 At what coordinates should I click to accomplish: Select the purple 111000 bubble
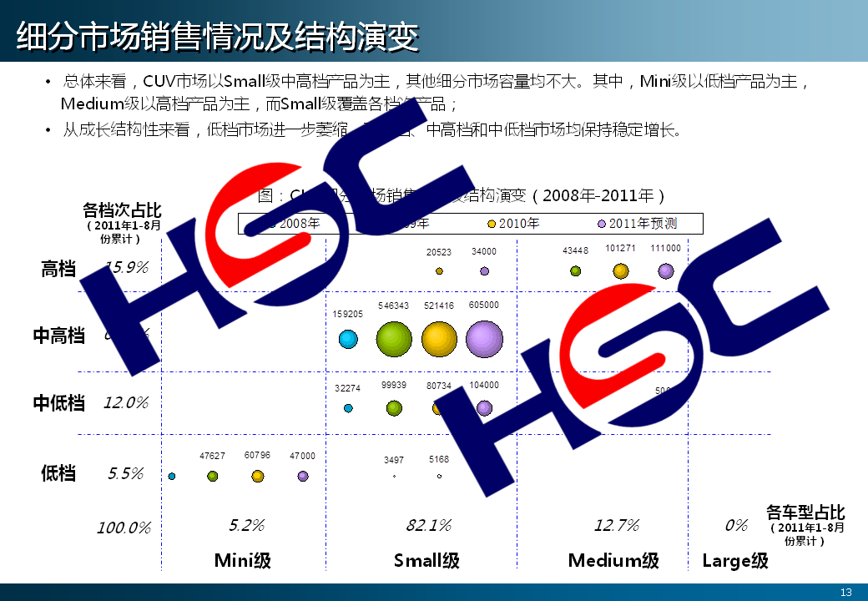[665, 271]
